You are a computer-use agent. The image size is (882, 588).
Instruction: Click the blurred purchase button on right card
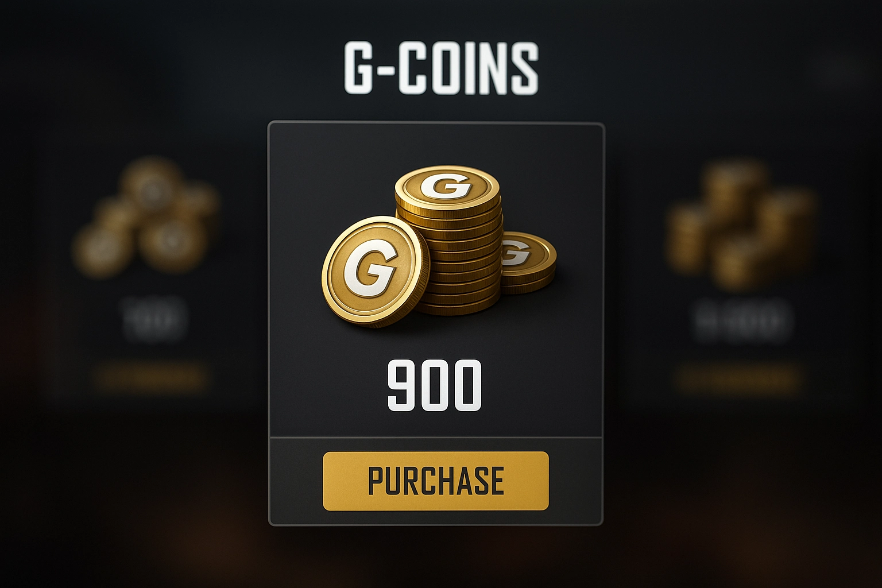point(738,379)
